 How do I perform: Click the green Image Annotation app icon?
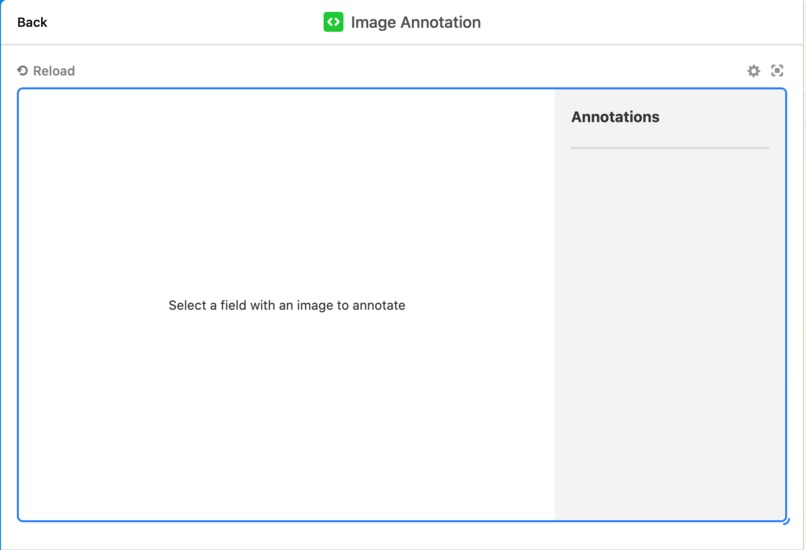click(333, 22)
